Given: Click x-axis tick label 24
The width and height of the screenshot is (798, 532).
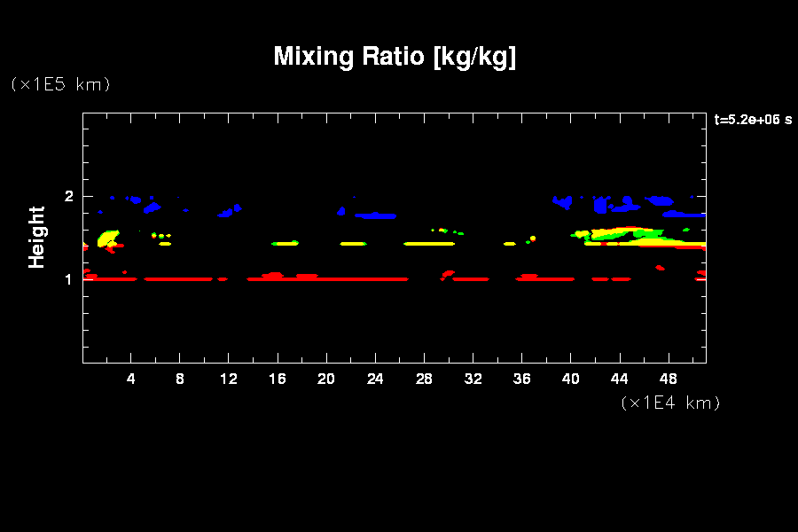Looking at the screenshot, I should click(375, 379).
